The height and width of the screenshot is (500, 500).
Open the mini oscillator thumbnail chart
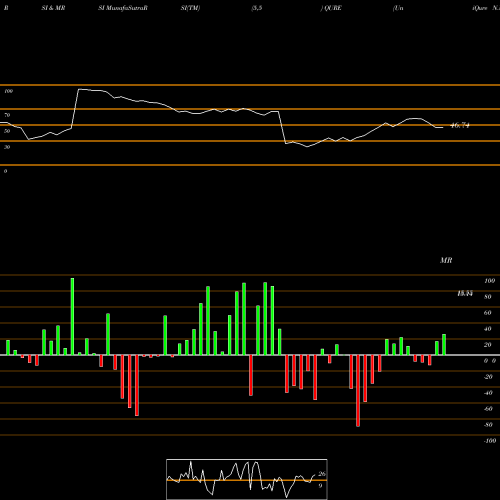tap(247, 479)
